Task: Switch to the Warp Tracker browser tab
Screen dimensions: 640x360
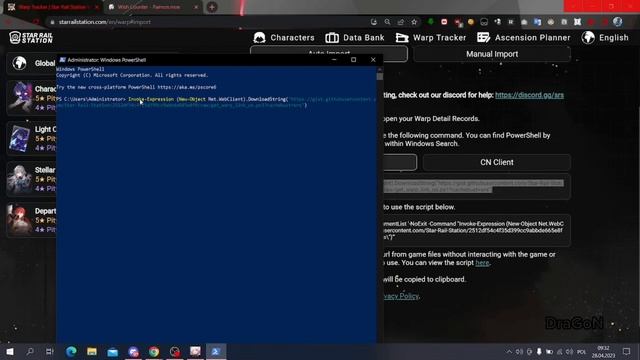Action: tap(54, 7)
